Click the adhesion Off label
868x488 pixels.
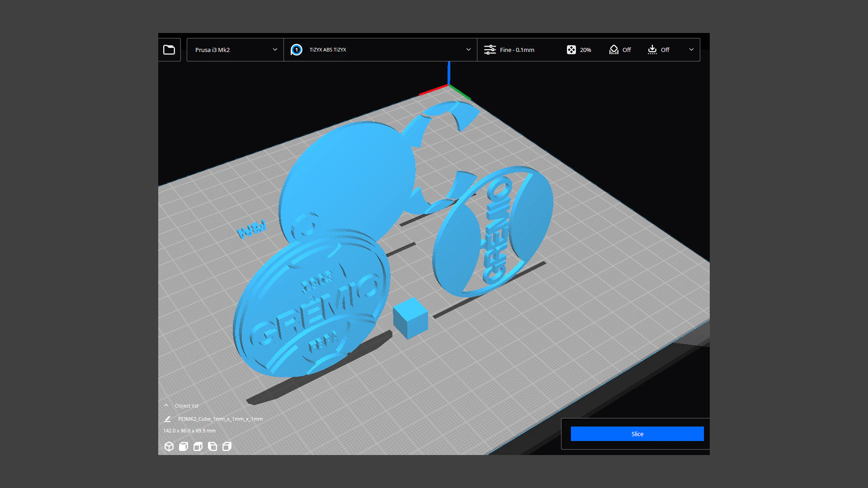click(x=665, y=50)
